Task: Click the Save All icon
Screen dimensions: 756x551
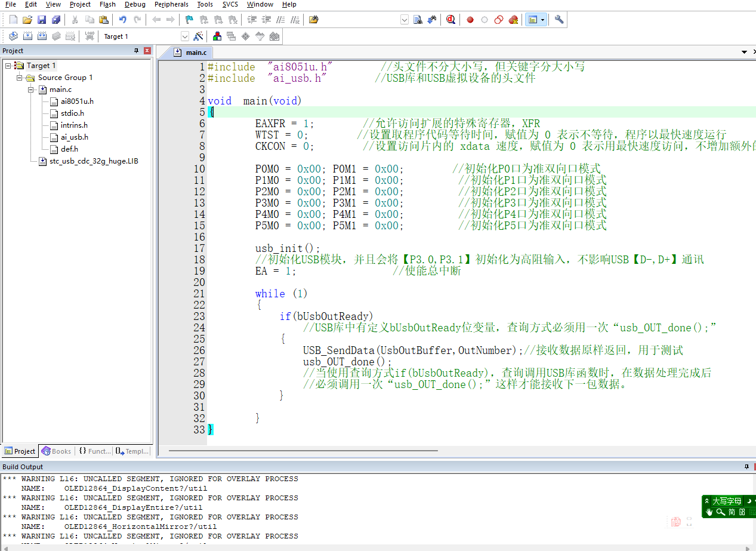Action: tap(56, 20)
